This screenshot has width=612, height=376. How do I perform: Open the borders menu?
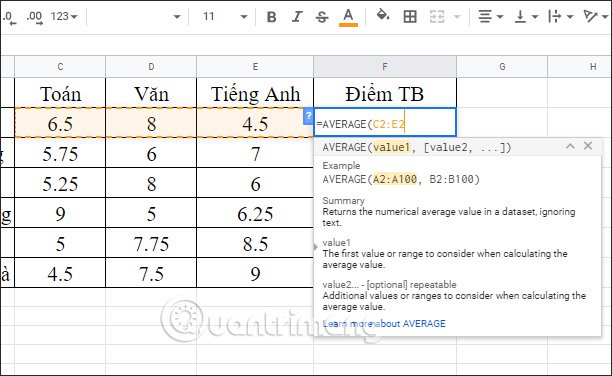[x=410, y=17]
